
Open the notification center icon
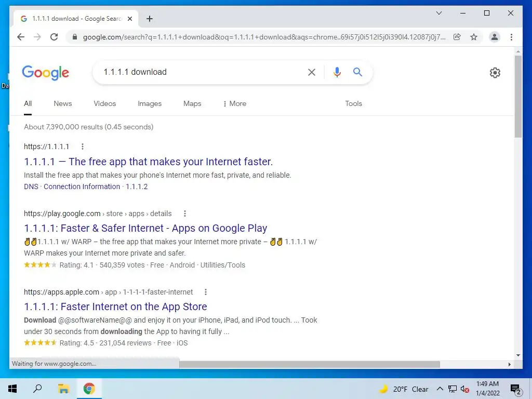pyautogui.click(x=516, y=389)
